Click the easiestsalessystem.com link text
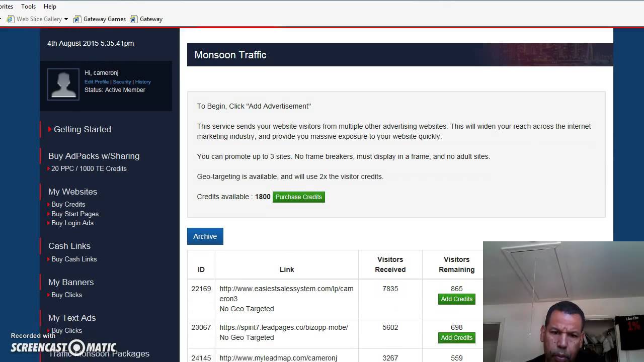 click(286, 294)
